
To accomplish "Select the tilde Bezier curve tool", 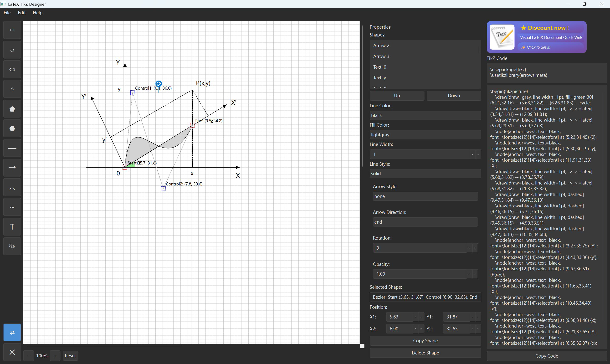I will pos(12,207).
